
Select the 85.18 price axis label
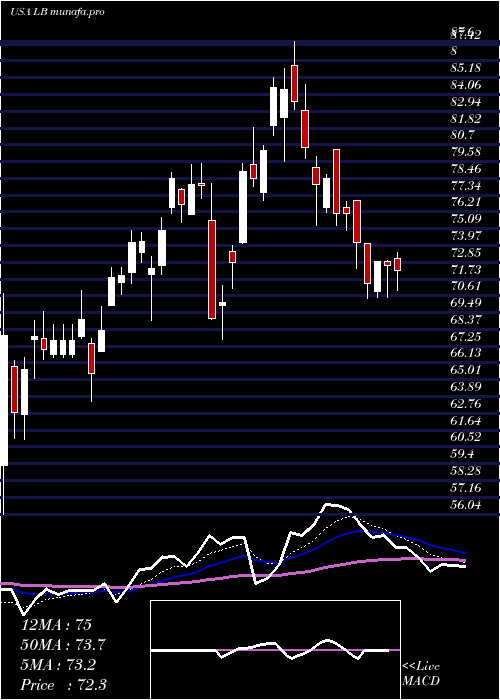pyautogui.click(x=466, y=68)
